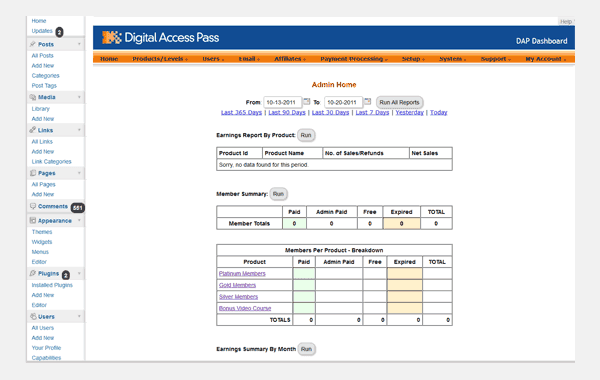600x380 pixels.
Task: Open the From date calendar picker
Action: click(307, 101)
